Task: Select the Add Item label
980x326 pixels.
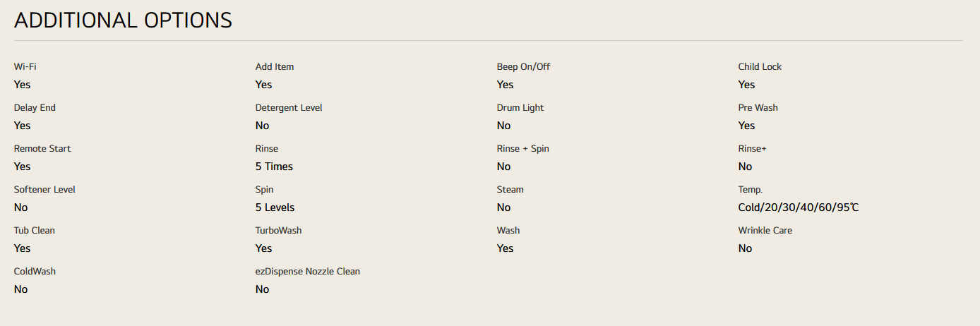Action: 275,67
